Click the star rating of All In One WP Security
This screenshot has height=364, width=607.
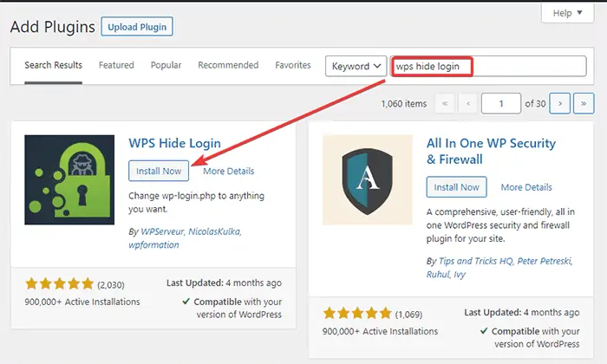357,314
